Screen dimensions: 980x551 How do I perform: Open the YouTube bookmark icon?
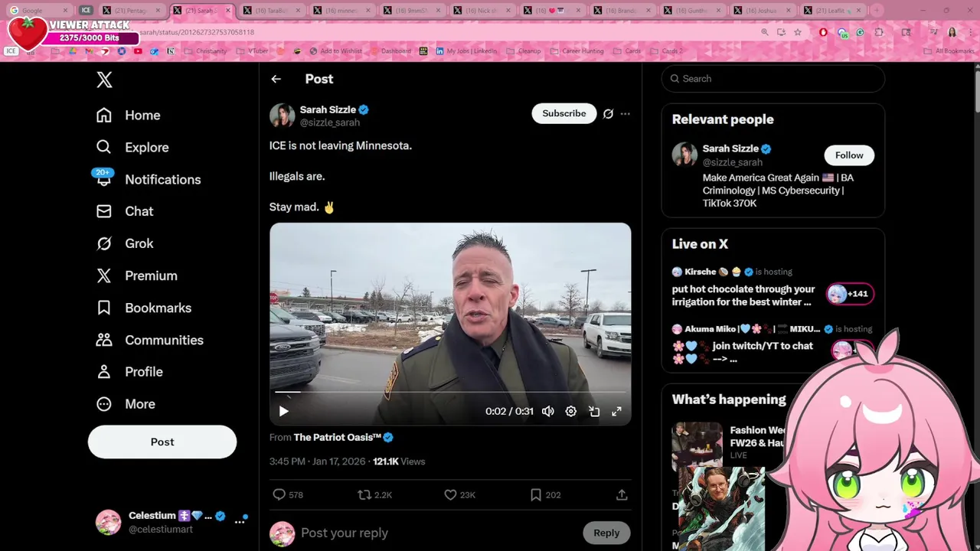138,51
